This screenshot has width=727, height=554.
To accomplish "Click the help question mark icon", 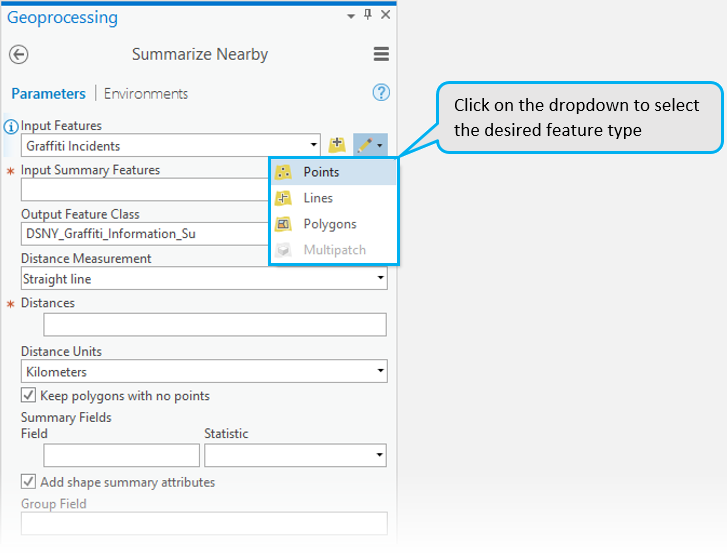I will click(380, 93).
